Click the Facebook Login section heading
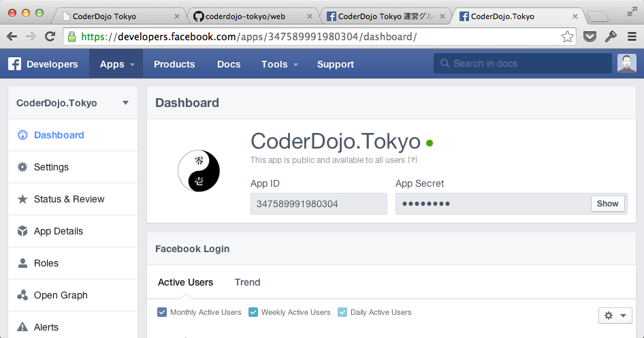 (192, 249)
